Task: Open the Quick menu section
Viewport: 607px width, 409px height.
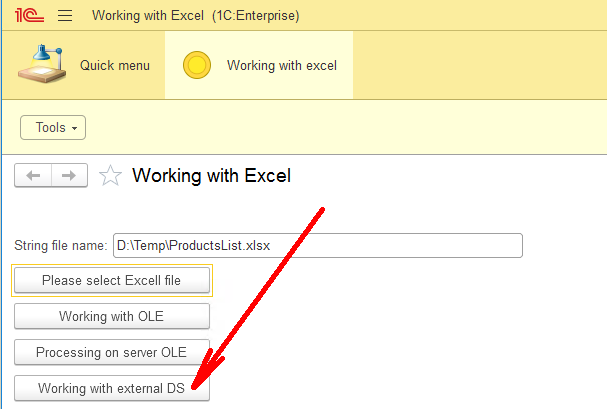Action: click(84, 65)
